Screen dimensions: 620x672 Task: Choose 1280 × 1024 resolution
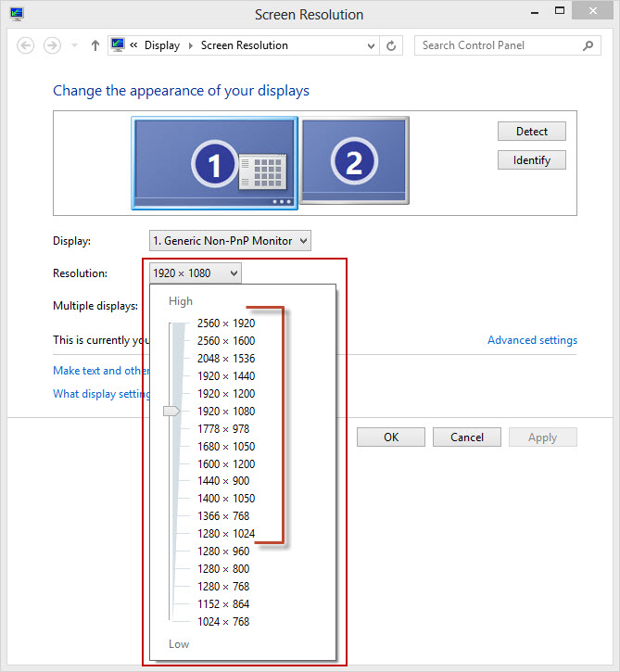coord(225,534)
